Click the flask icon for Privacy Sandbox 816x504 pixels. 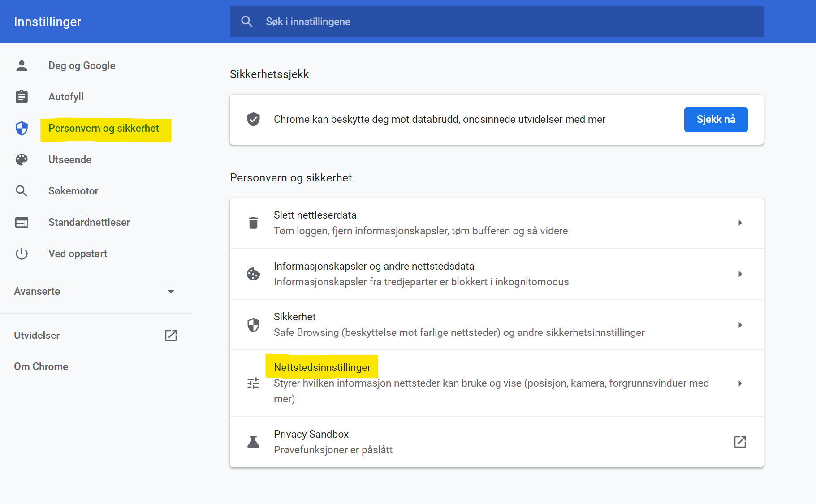(253, 442)
